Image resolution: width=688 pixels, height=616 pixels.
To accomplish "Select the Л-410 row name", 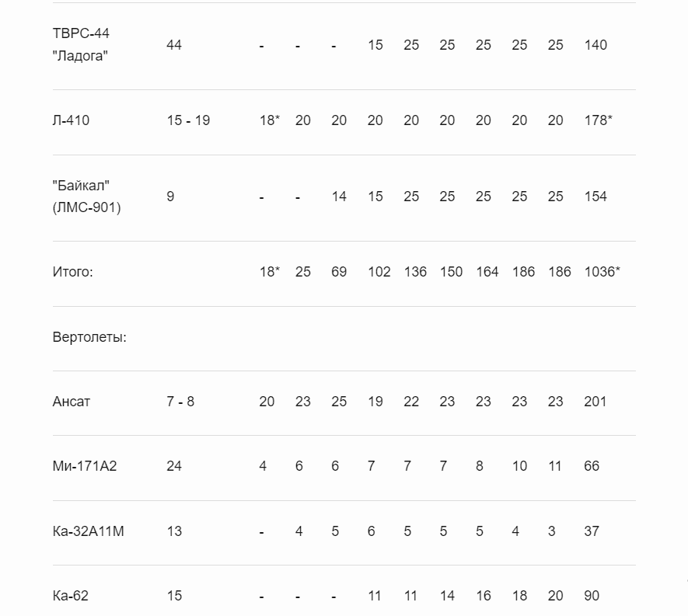I will 71,120.
